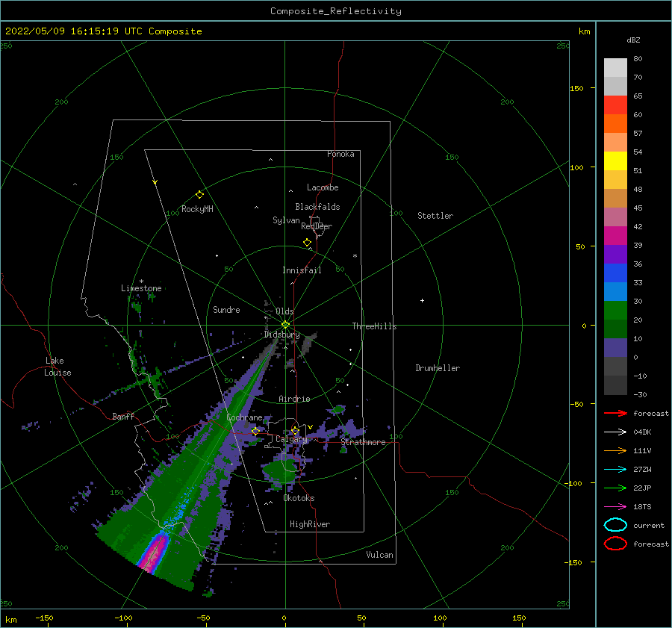Click the Innisfail city label
This screenshot has width=672, height=628.
pos(302,270)
